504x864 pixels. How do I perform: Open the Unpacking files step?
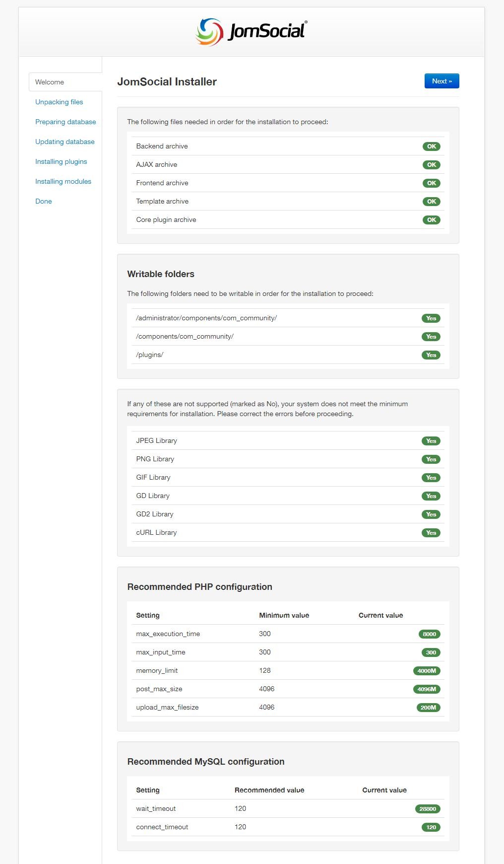point(59,102)
